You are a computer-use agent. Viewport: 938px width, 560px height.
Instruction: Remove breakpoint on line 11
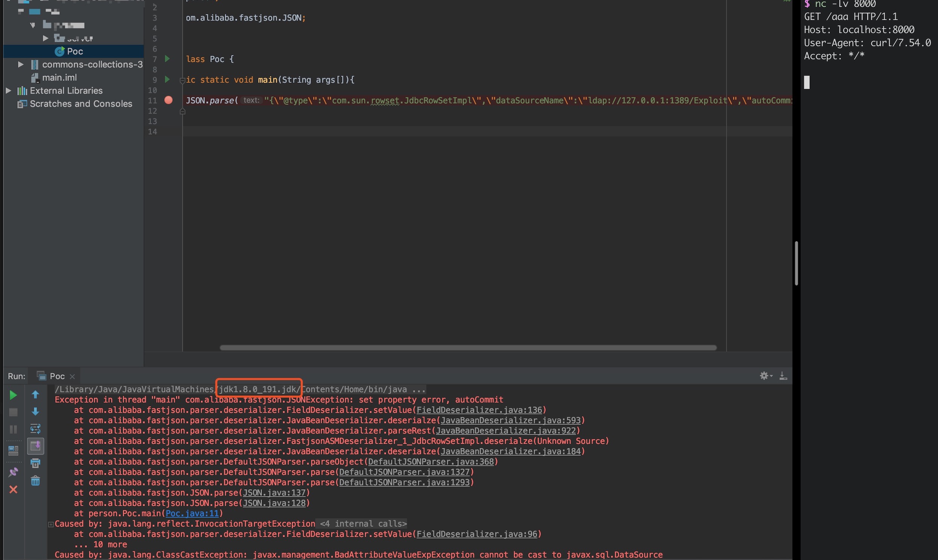coord(169,100)
